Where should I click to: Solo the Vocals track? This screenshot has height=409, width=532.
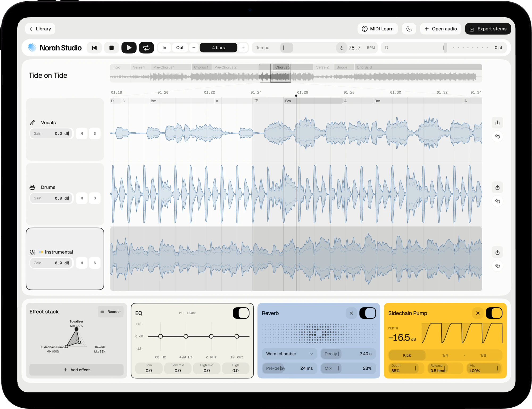95,134
